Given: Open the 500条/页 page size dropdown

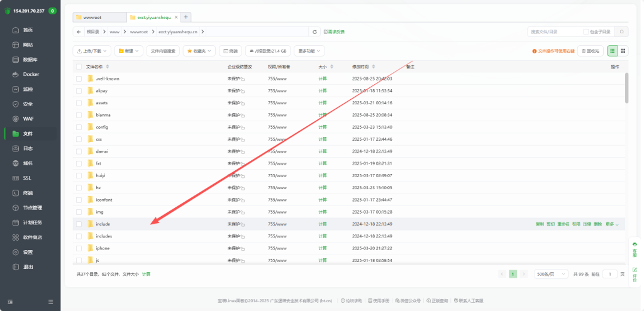Looking at the screenshot, I should pos(550,275).
